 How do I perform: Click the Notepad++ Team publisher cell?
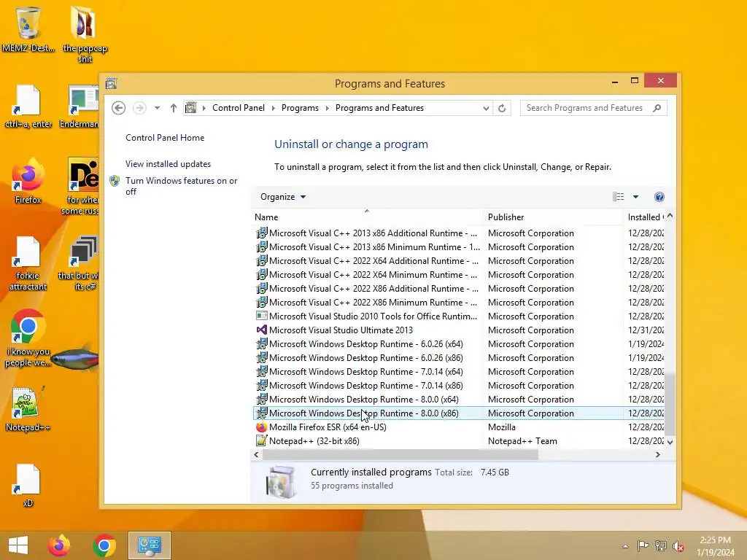[x=522, y=441]
